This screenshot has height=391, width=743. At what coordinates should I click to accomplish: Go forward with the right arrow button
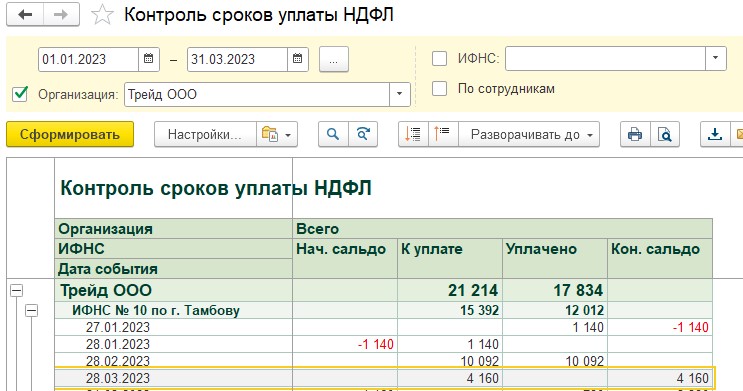[61, 15]
